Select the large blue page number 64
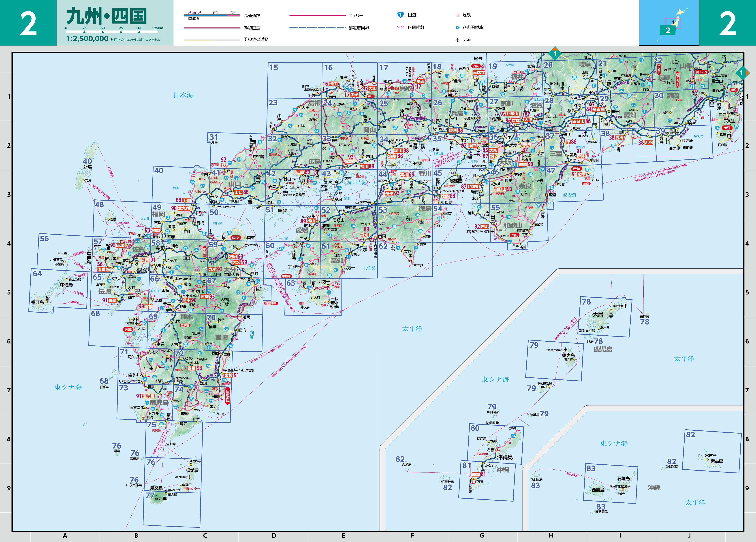756x542 pixels. [37, 273]
